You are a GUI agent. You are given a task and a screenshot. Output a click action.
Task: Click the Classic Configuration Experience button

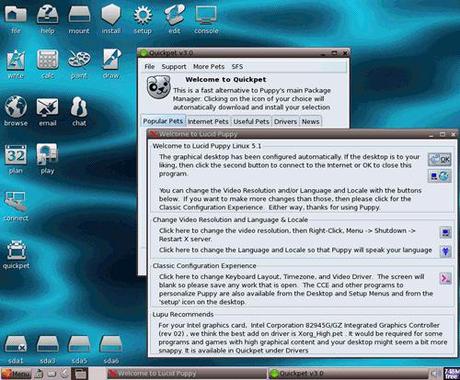(x=445, y=278)
